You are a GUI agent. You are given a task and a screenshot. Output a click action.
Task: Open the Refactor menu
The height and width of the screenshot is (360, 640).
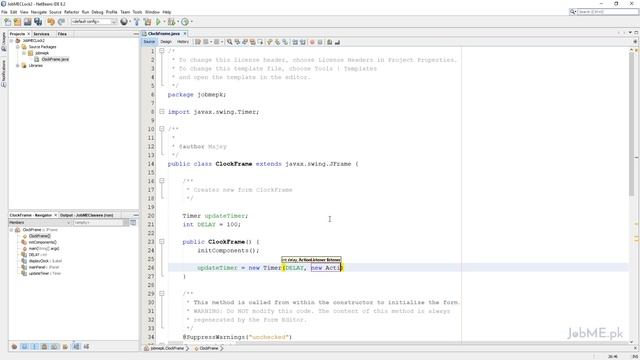click(x=71, y=12)
